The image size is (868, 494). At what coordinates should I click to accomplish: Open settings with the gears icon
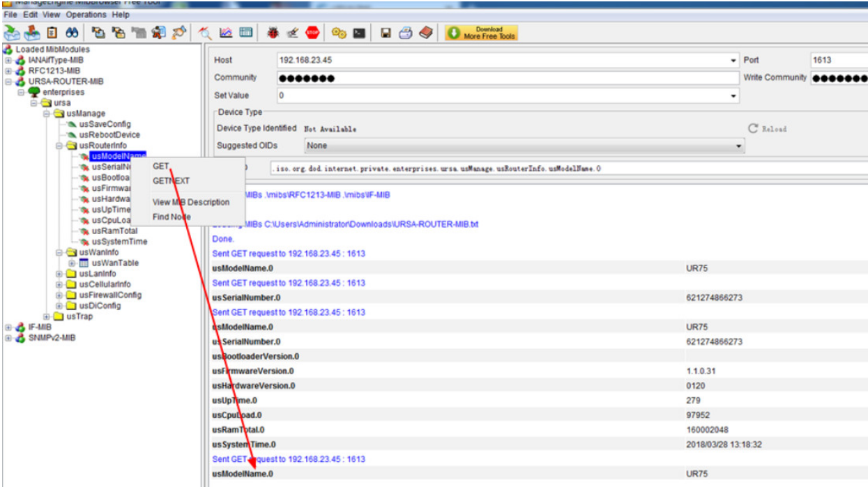(340, 33)
